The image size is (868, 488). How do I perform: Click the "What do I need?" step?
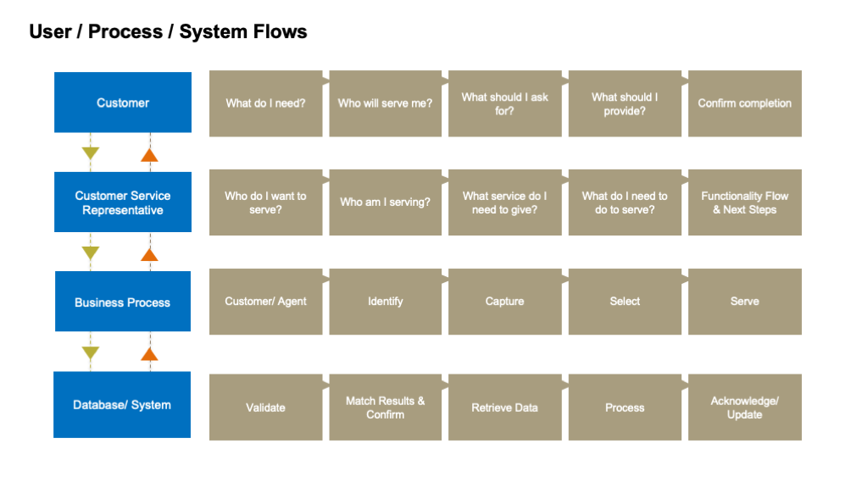pyautogui.click(x=265, y=103)
